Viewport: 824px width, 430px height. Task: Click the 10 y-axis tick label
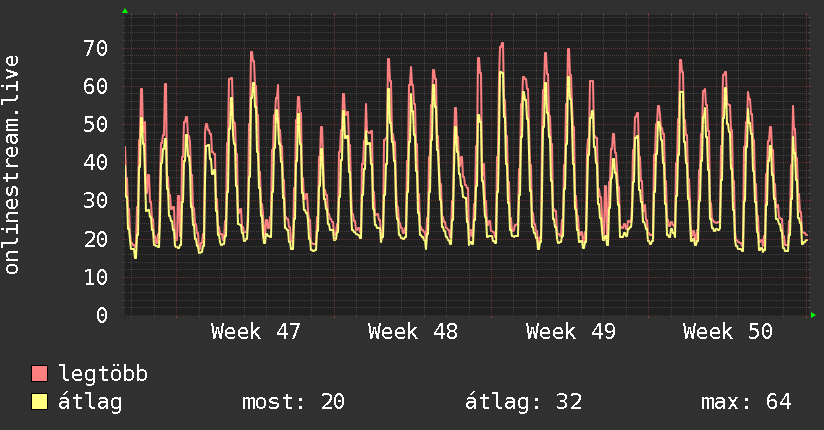96,277
